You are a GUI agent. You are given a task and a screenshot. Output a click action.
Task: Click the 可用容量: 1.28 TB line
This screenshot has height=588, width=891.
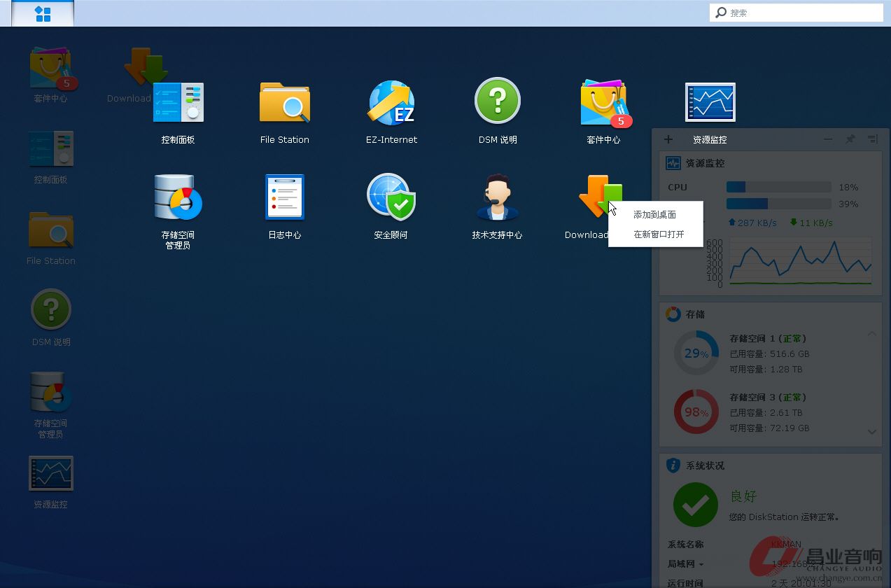point(766,369)
